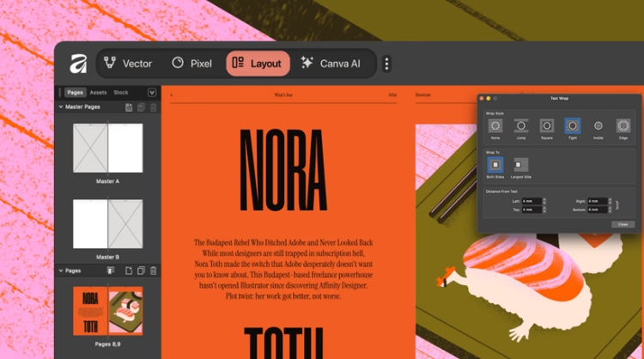Click the Top distance input field
The height and width of the screenshot is (359, 644).
(x=532, y=210)
